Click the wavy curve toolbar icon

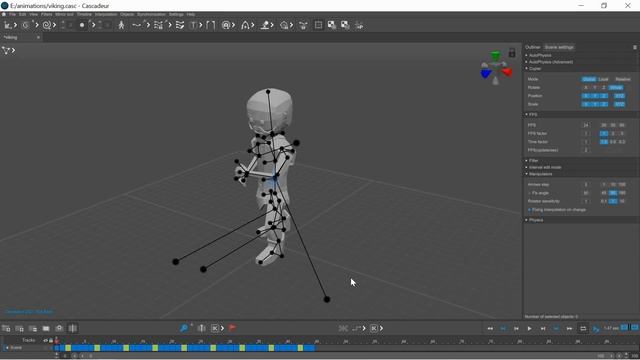point(136,25)
